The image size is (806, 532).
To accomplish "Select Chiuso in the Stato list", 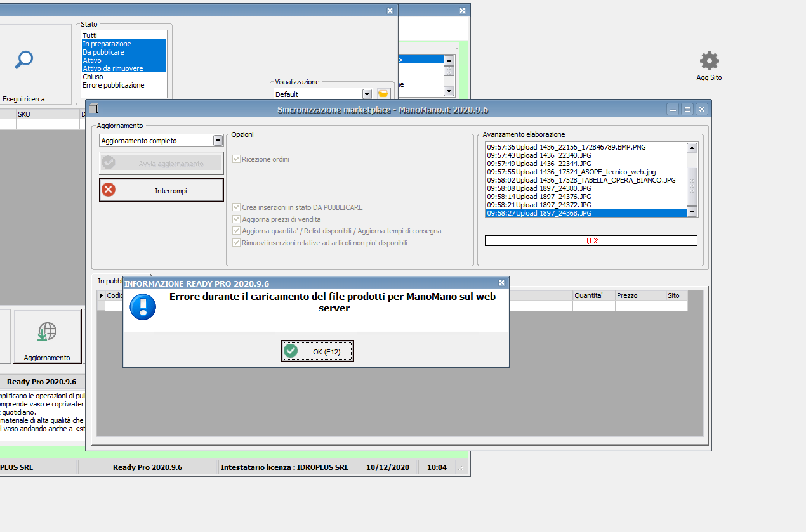I will [x=124, y=77].
